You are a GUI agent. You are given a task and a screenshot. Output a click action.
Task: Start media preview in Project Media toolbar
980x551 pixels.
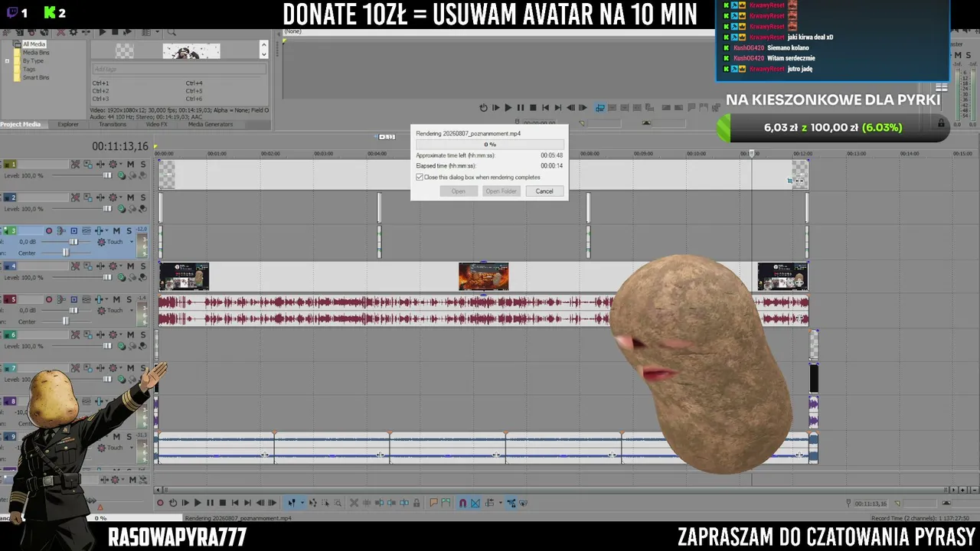point(103,32)
